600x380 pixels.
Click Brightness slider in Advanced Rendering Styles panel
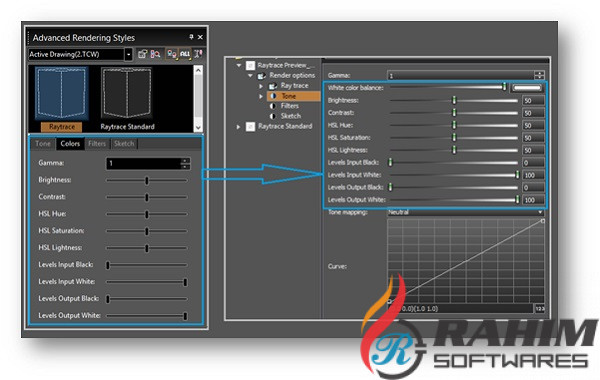147,180
